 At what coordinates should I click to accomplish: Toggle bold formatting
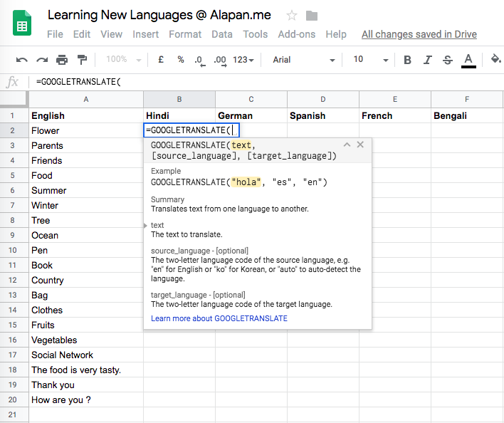(407, 60)
